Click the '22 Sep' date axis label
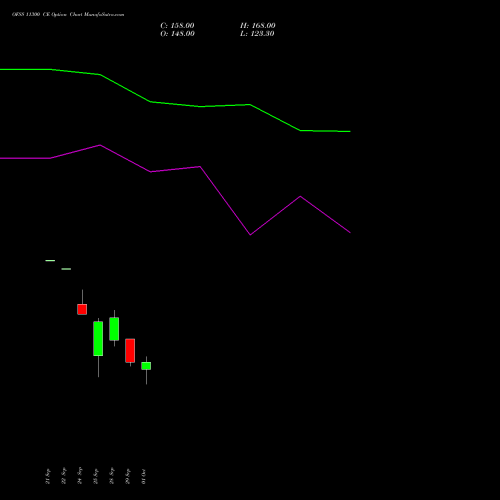 (x=64, y=476)
